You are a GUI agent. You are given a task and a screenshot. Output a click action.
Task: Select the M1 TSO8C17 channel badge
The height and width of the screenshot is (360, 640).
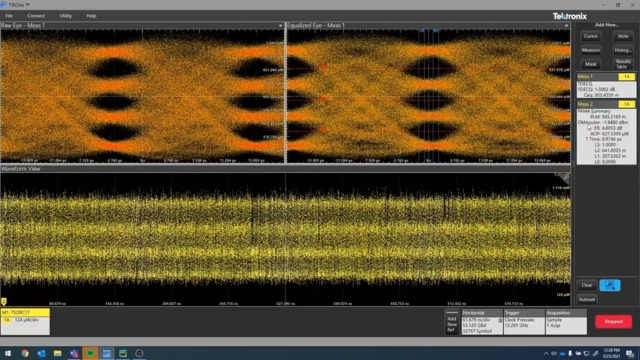[x=25, y=322]
